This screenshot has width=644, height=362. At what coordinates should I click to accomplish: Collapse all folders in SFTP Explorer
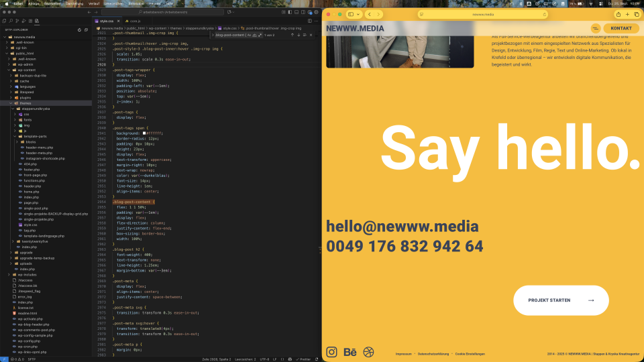(x=86, y=30)
